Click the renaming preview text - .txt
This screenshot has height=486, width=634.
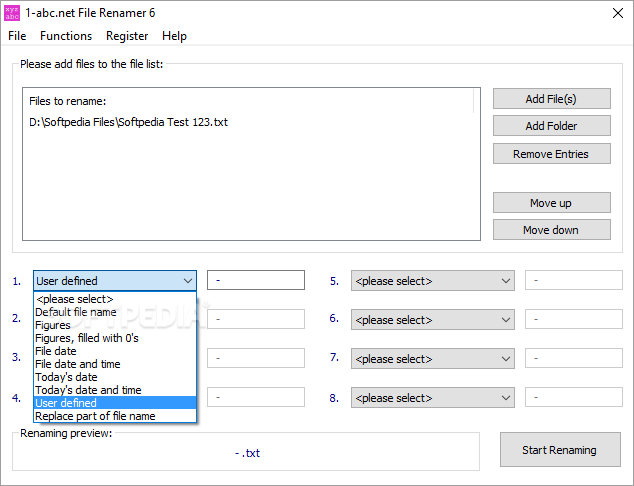[247, 453]
